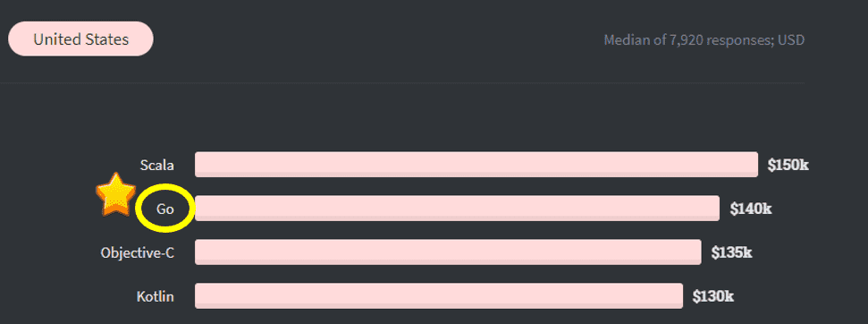Click the $130k value label
This screenshot has height=324, width=868.
click(x=713, y=296)
